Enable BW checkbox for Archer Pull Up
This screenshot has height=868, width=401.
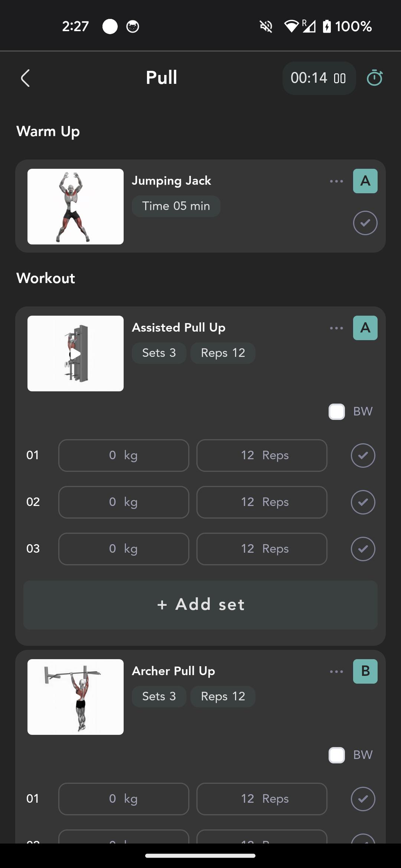[337, 755]
